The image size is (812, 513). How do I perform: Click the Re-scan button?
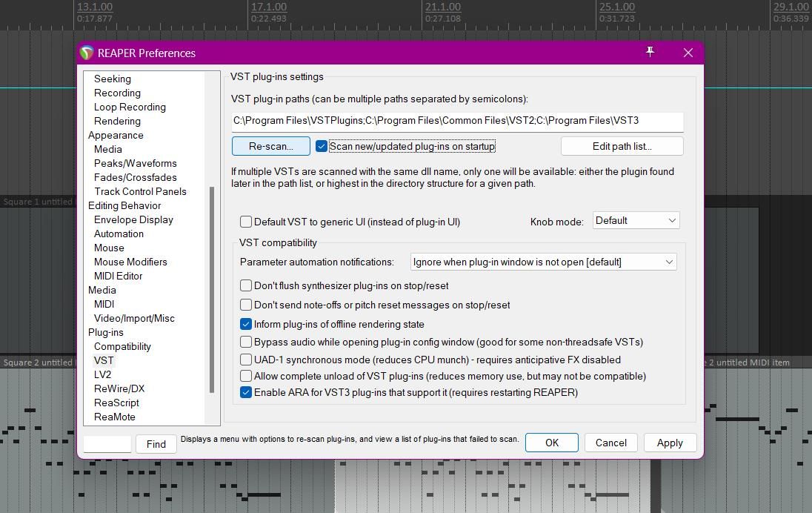pos(270,146)
